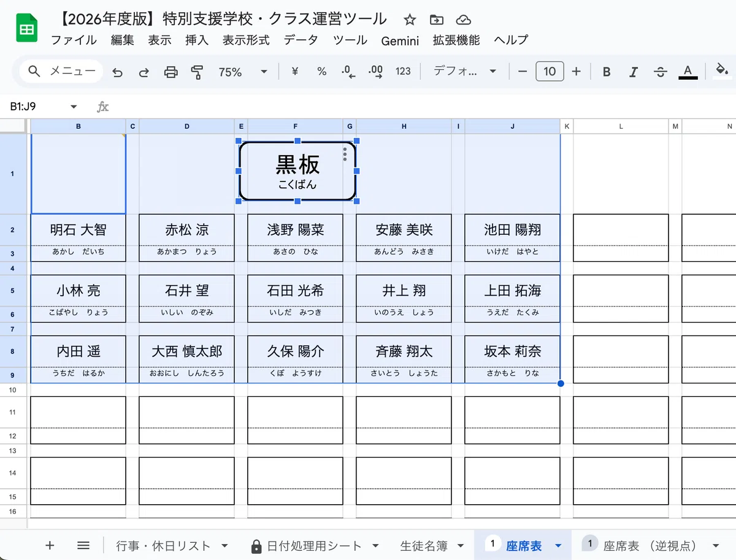This screenshot has width=736, height=560.
Task: Star this spreadsheet document
Action: (410, 20)
